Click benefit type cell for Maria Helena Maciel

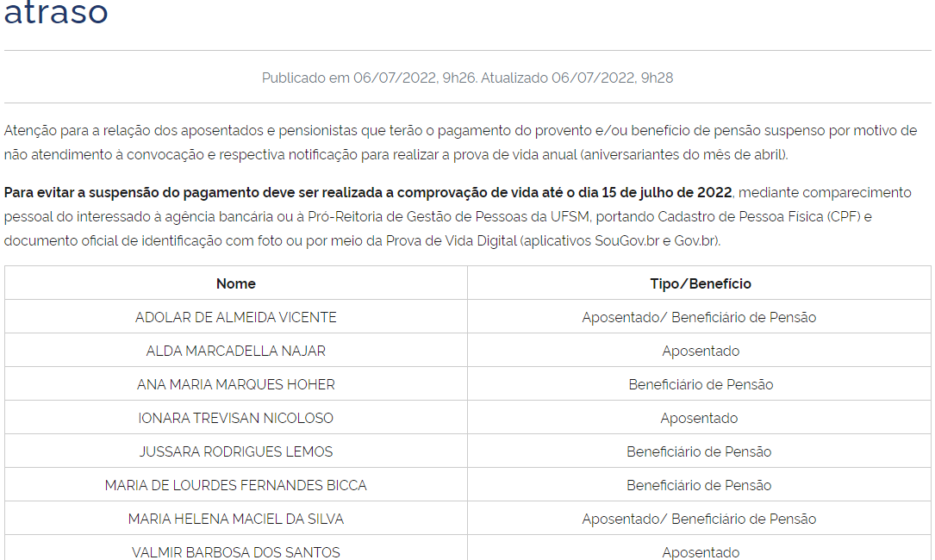tap(699, 519)
